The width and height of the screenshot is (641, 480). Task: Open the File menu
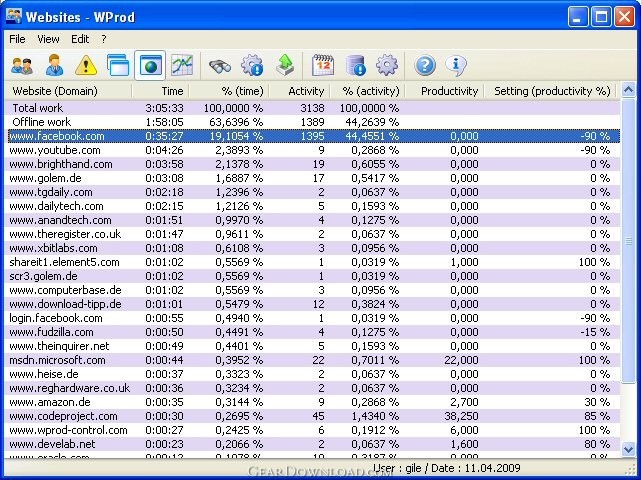(x=17, y=39)
